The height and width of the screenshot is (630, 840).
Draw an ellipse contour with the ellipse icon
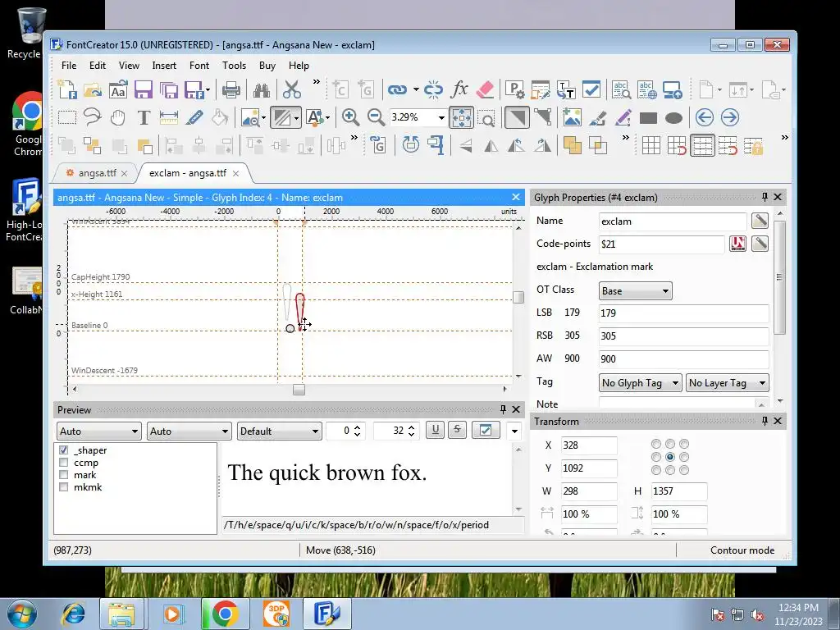pos(674,118)
